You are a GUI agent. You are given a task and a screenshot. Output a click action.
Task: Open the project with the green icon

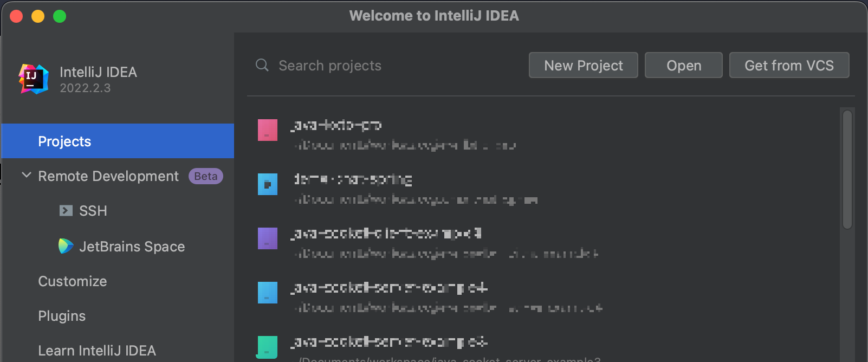[x=268, y=347]
